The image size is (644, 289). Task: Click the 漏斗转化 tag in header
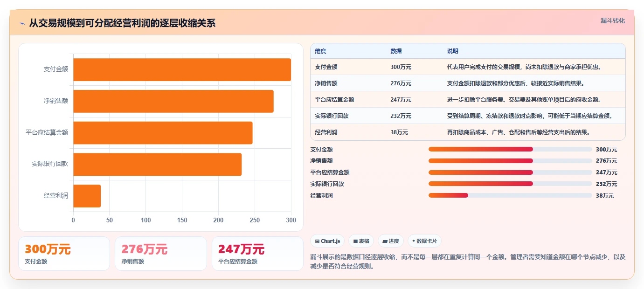[612, 21]
